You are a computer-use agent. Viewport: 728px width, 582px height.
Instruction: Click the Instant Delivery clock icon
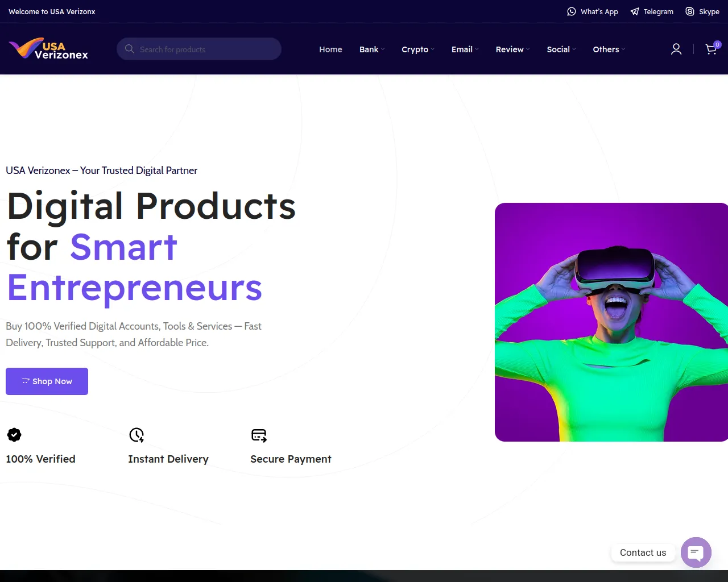(x=136, y=435)
